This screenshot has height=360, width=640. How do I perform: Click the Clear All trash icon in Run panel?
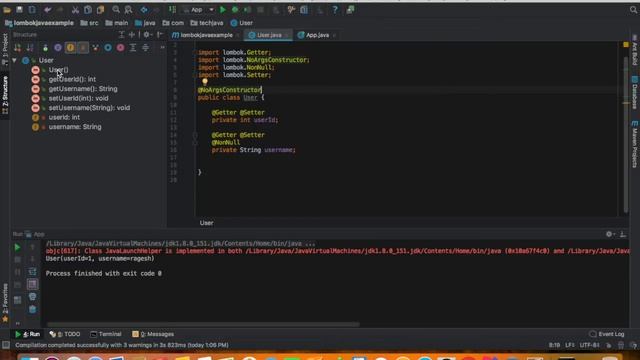pyautogui.click(x=33, y=309)
